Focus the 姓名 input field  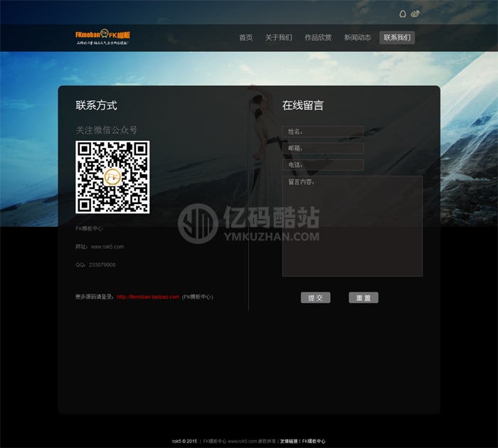coord(324,132)
